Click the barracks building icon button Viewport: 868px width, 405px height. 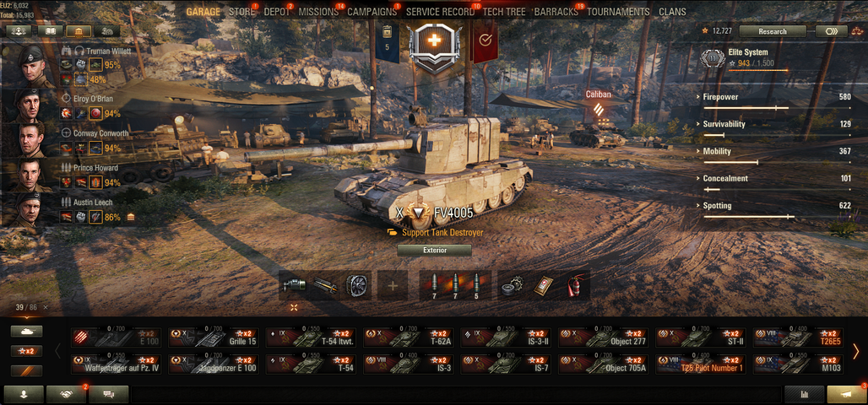(x=79, y=31)
